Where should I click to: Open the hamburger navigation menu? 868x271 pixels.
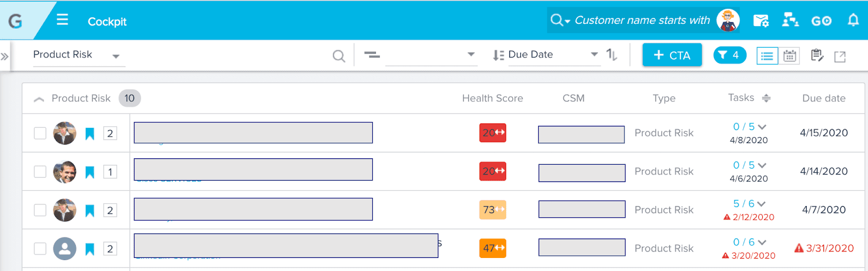pos(62,20)
